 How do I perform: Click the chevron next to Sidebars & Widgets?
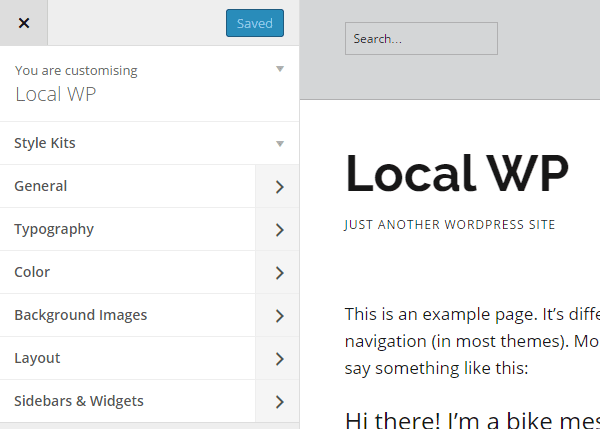point(279,402)
